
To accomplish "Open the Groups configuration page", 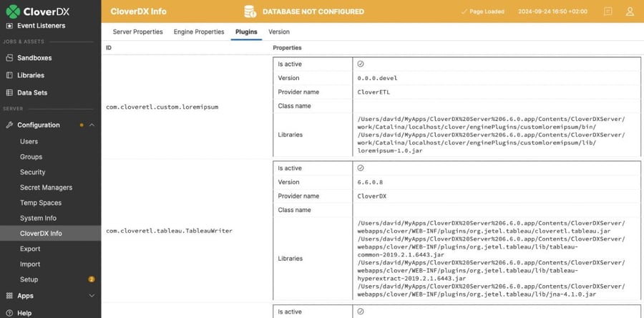I will [x=31, y=157].
